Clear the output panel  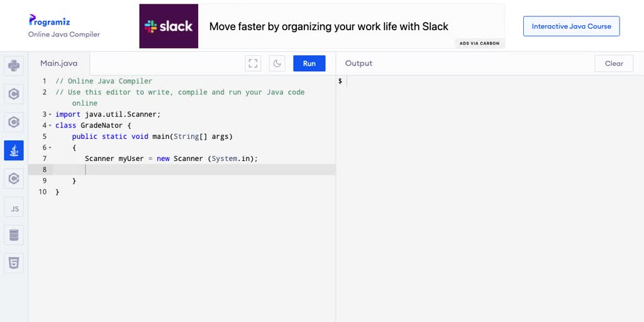click(x=614, y=64)
